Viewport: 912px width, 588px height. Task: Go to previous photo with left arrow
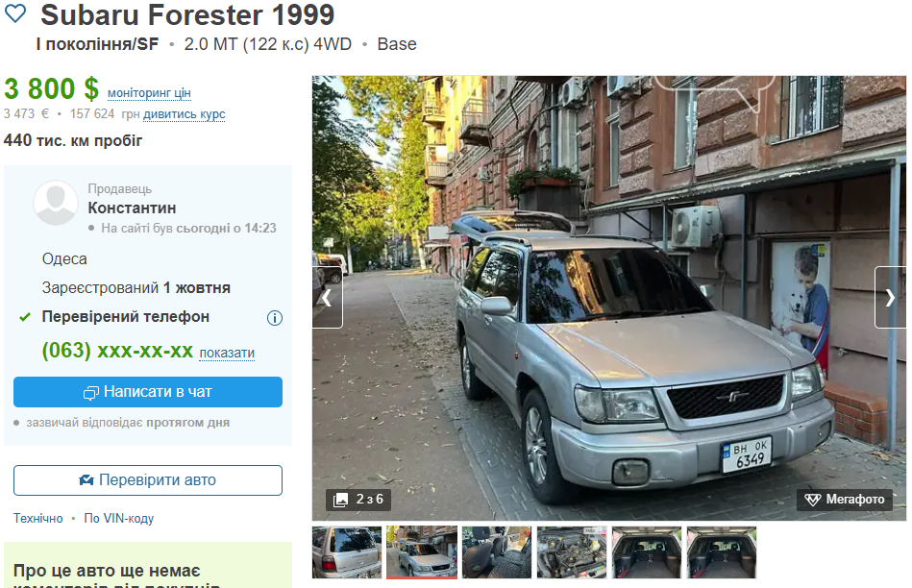click(328, 298)
